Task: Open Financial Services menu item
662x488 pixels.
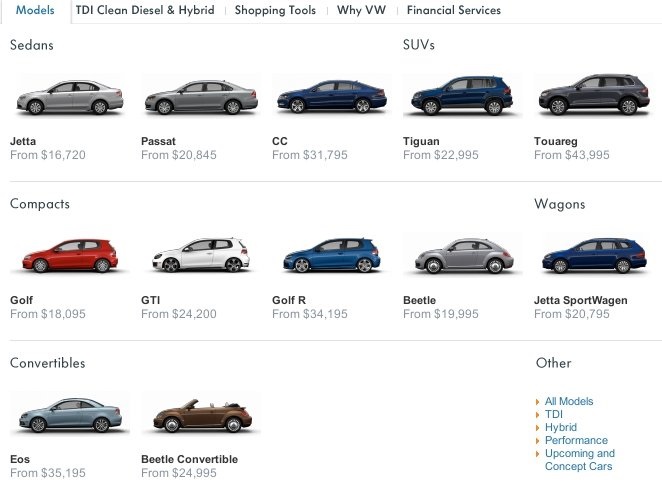Action: pos(454,10)
